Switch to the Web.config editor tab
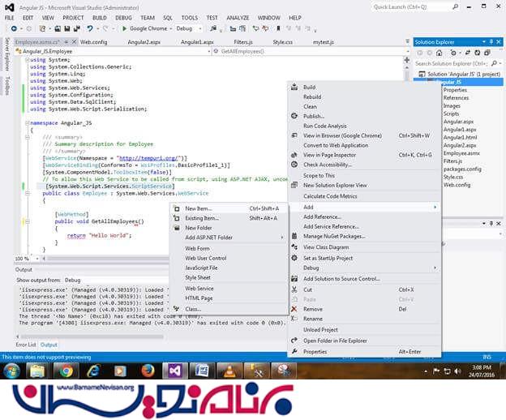 (93, 41)
